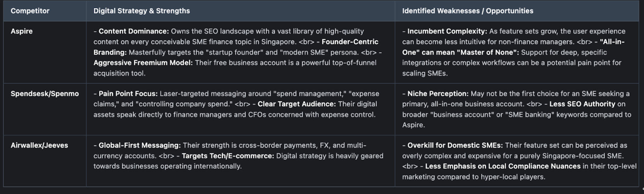Click the Clear Target Audience label
Screen dimensions: 644x194
click(297, 104)
